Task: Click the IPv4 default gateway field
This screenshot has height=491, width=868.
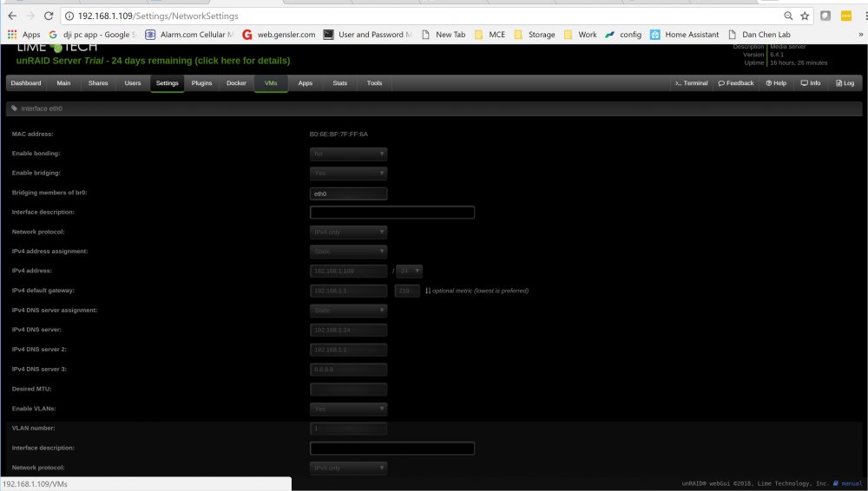Action: [348, 291]
